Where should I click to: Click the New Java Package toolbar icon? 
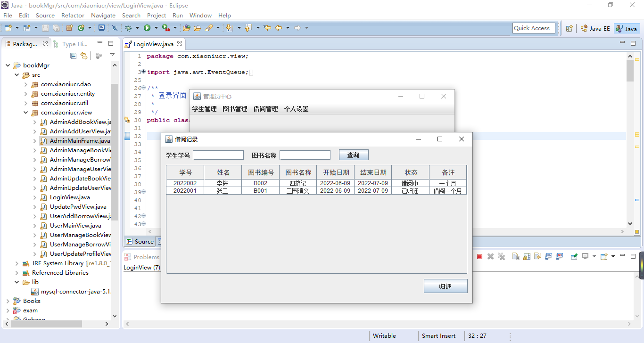(69, 28)
